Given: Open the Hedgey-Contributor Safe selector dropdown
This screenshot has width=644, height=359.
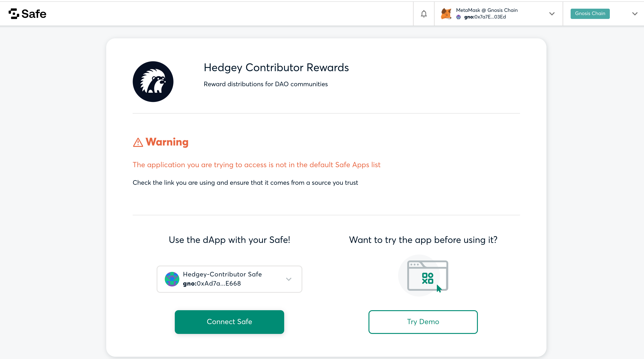Looking at the screenshot, I should point(229,279).
